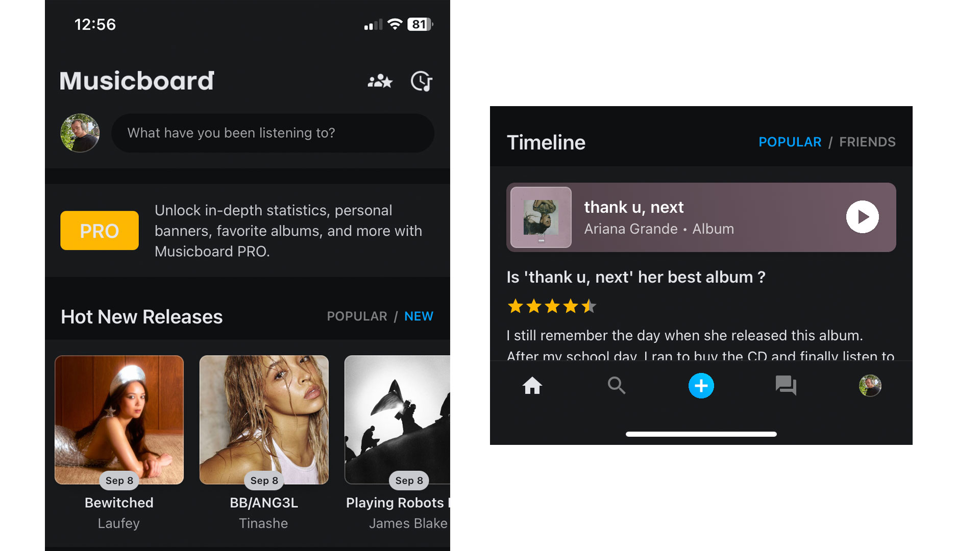Tap the search icon in bottom nav
The image size is (980, 551).
coord(616,386)
